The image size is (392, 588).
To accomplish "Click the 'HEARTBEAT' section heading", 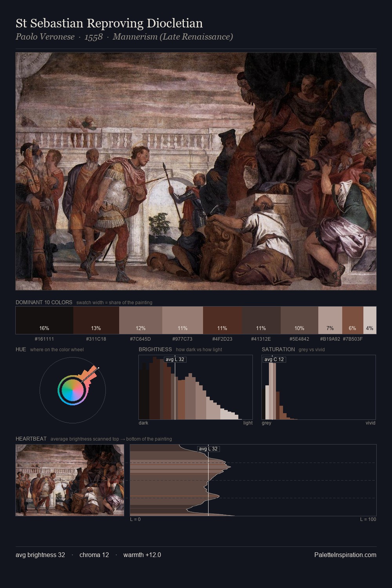I will 31,439.
